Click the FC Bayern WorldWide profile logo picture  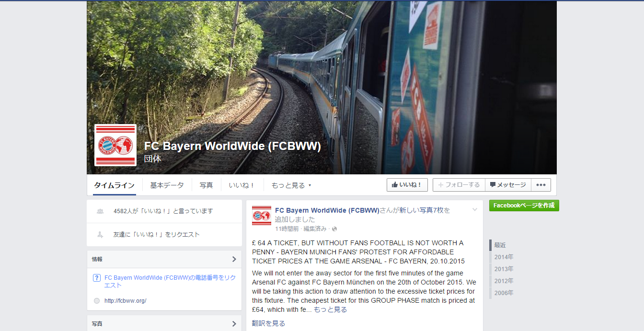(115, 145)
